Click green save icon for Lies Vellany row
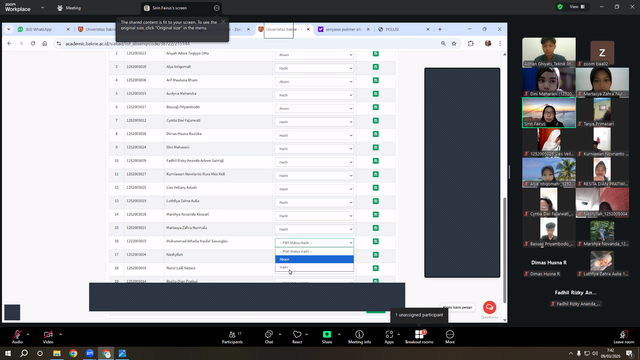Screen dimensions: 640x360 point(376,188)
